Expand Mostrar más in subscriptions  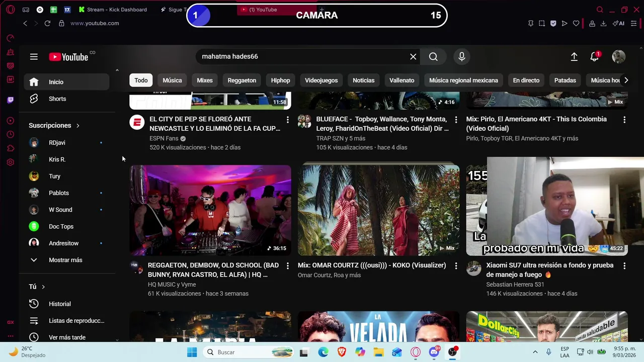click(66, 260)
